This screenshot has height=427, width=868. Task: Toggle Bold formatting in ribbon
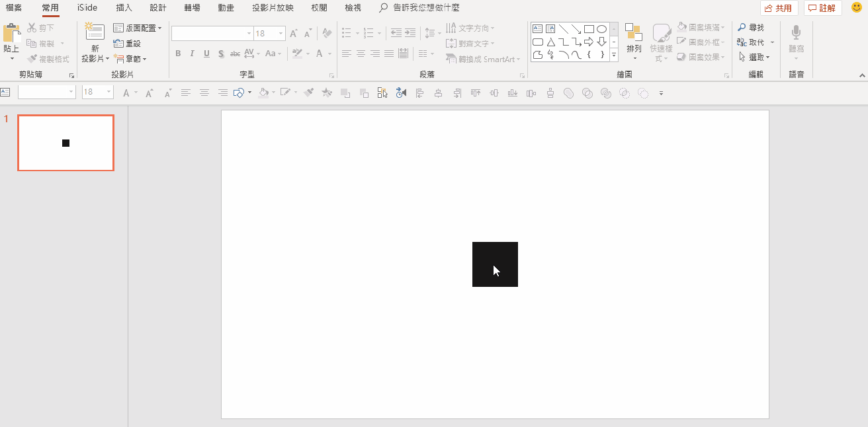click(x=178, y=54)
